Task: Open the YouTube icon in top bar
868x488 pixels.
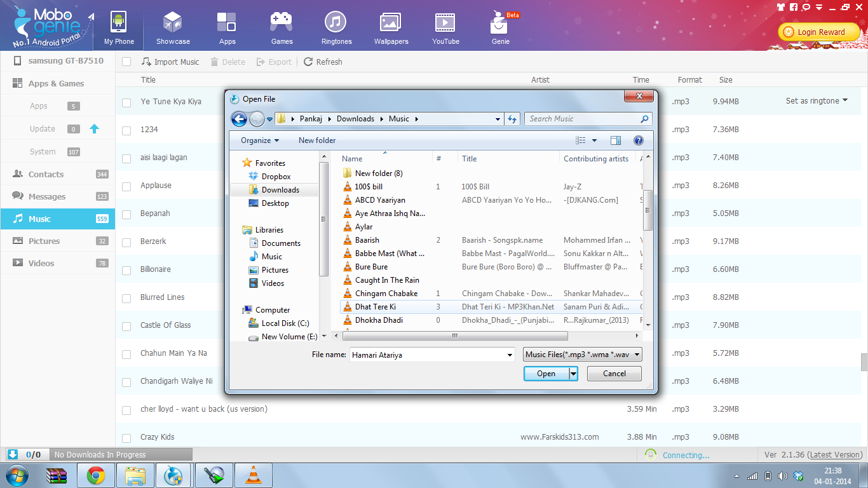Action: point(445,23)
